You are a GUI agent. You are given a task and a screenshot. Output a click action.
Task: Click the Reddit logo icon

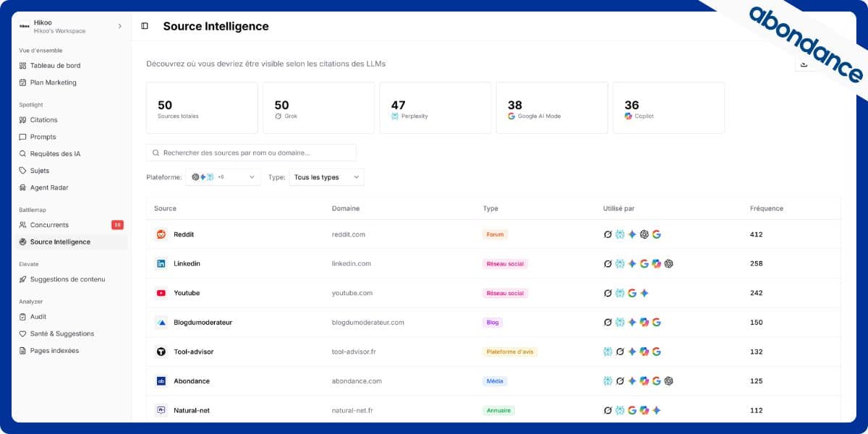[x=161, y=234]
